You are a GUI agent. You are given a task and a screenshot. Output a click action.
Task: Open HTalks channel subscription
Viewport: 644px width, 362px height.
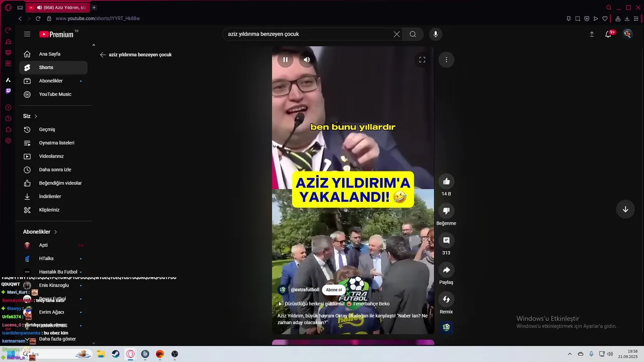[53, 258]
